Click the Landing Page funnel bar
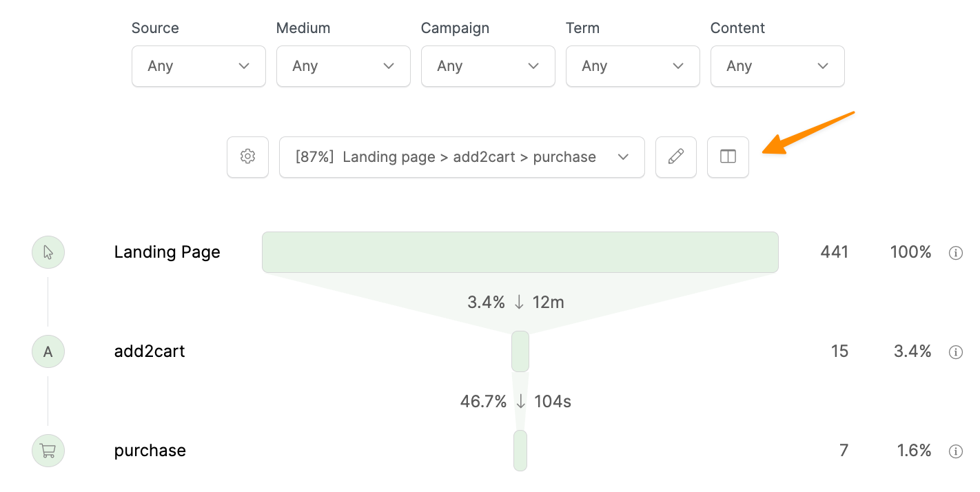This screenshot has height=492, width=980. [x=520, y=252]
